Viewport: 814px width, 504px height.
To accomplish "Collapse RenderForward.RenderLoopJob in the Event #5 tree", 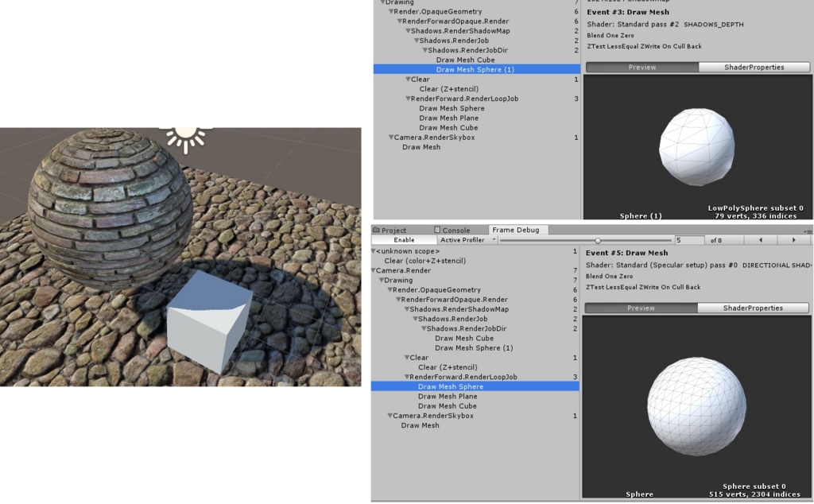I will [x=407, y=377].
